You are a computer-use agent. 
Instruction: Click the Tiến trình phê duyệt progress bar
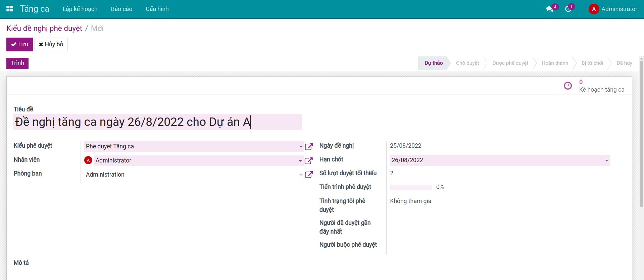(411, 187)
